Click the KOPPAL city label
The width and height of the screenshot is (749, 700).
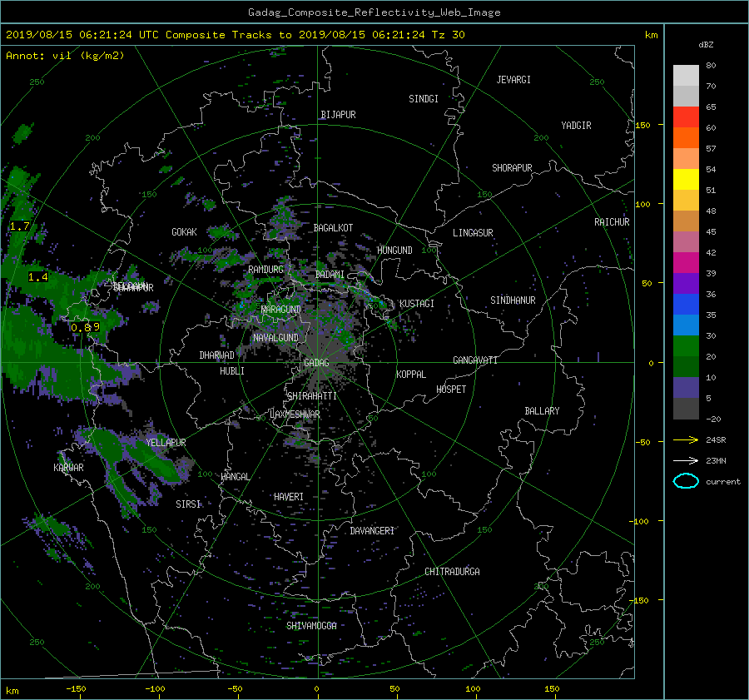(411, 375)
